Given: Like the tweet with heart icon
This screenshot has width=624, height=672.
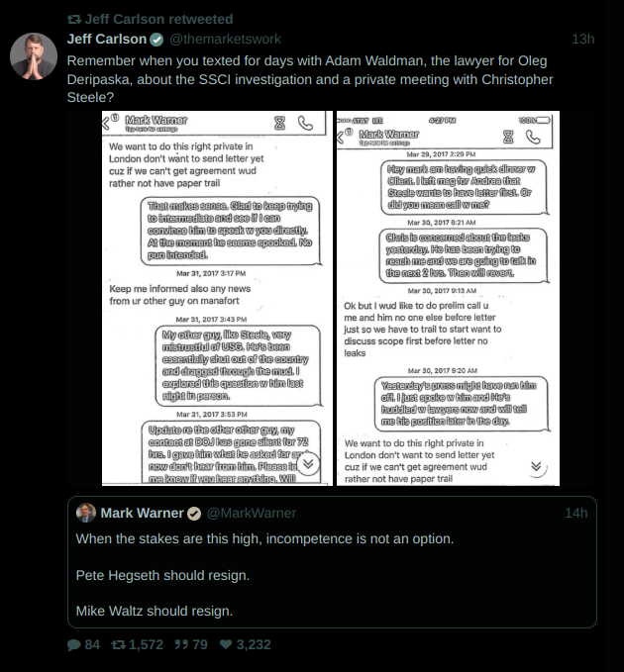Looking at the screenshot, I should click(226, 644).
